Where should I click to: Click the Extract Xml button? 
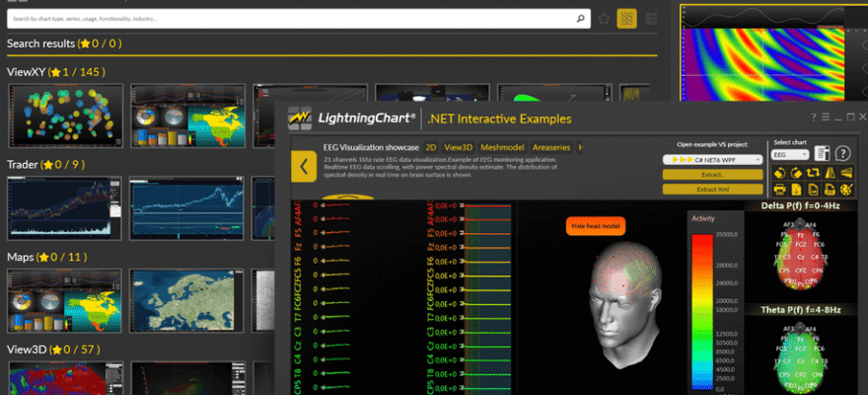click(x=712, y=189)
